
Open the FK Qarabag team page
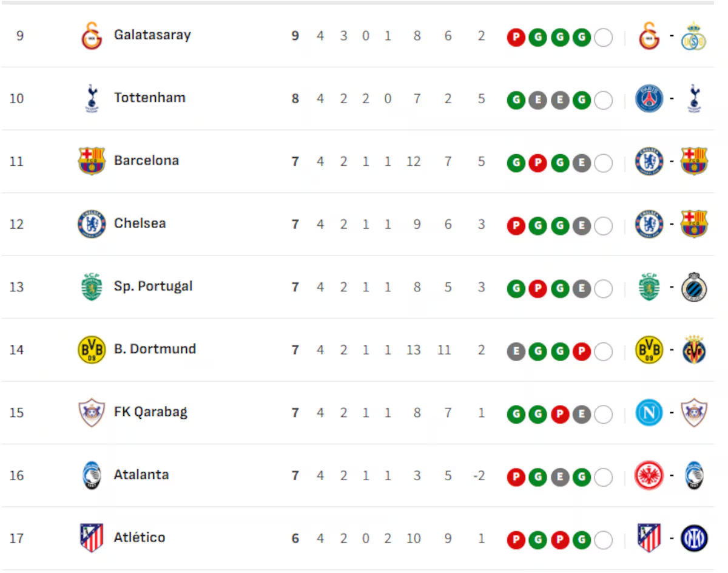tap(150, 412)
